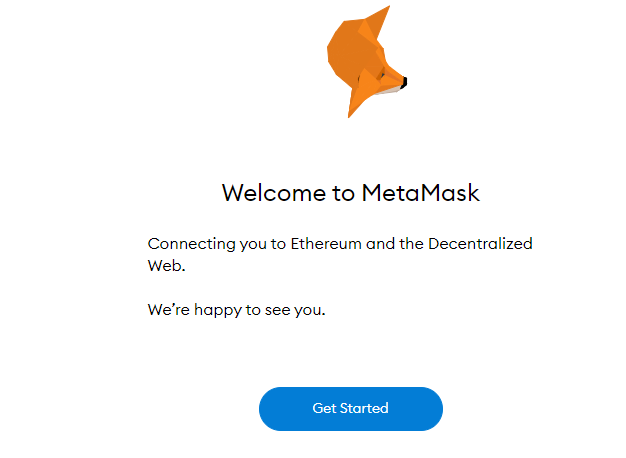The height and width of the screenshot is (458, 626).
Task: Click the word Ethereum in the description
Action: point(326,244)
